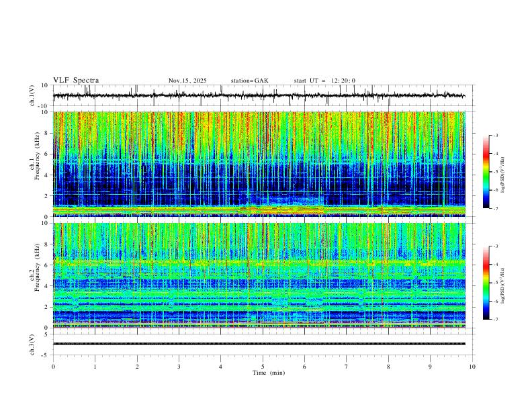This screenshot has height=411, width=532.
Task: Click the "VLF Spectra" plot title
Action: pos(76,81)
